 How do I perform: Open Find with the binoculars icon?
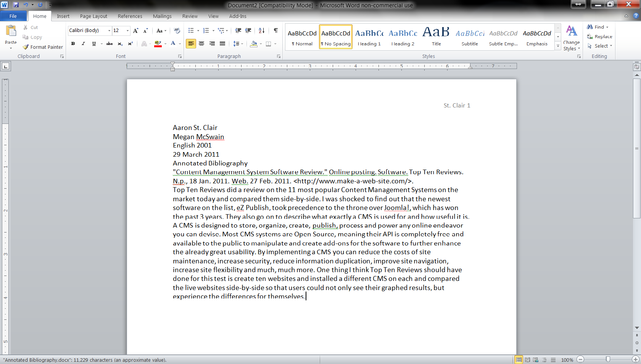coord(590,27)
